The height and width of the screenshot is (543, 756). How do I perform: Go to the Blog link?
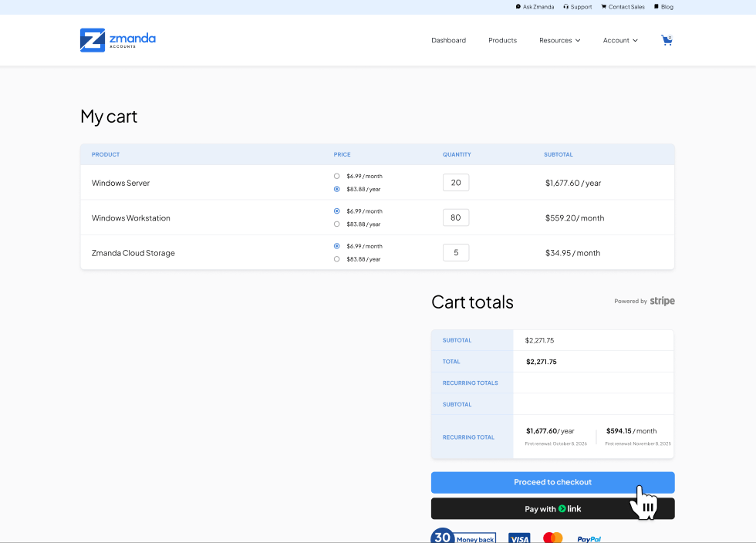tap(664, 7)
